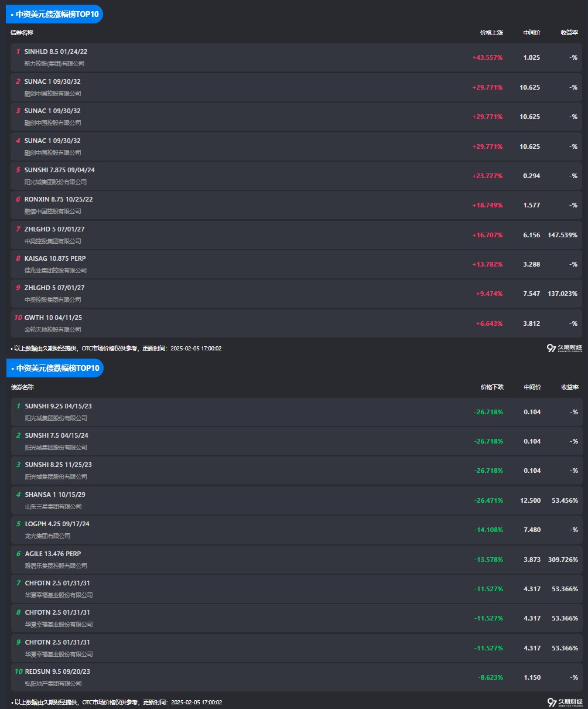Image resolution: width=588 pixels, height=709 pixels.
Task: Select the REDSUN 9.5 09/20/23 bond row
Action: coord(57,671)
